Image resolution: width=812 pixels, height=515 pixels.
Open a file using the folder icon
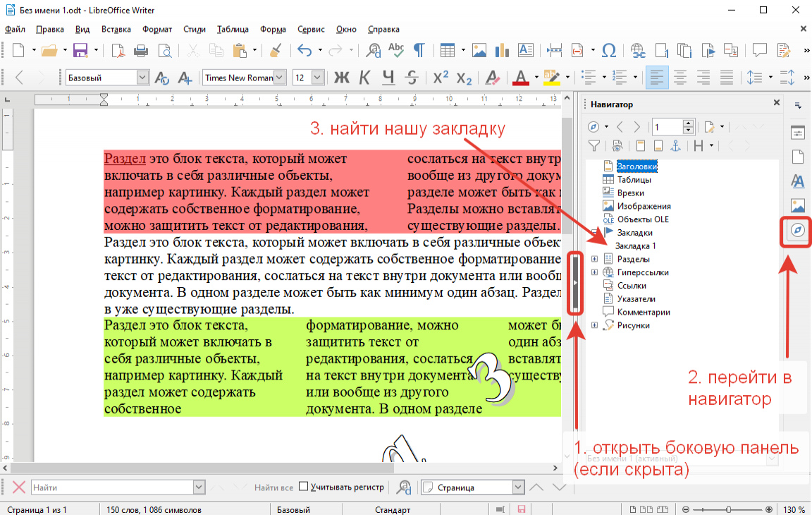click(x=49, y=50)
